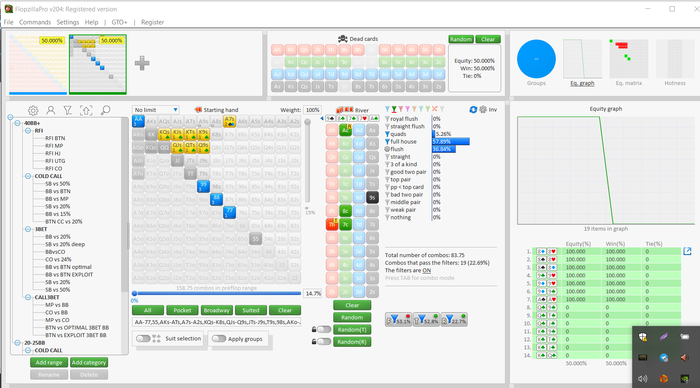Click the Pocket range preset button
The width and height of the screenshot is (700, 388).
pyautogui.click(x=182, y=310)
